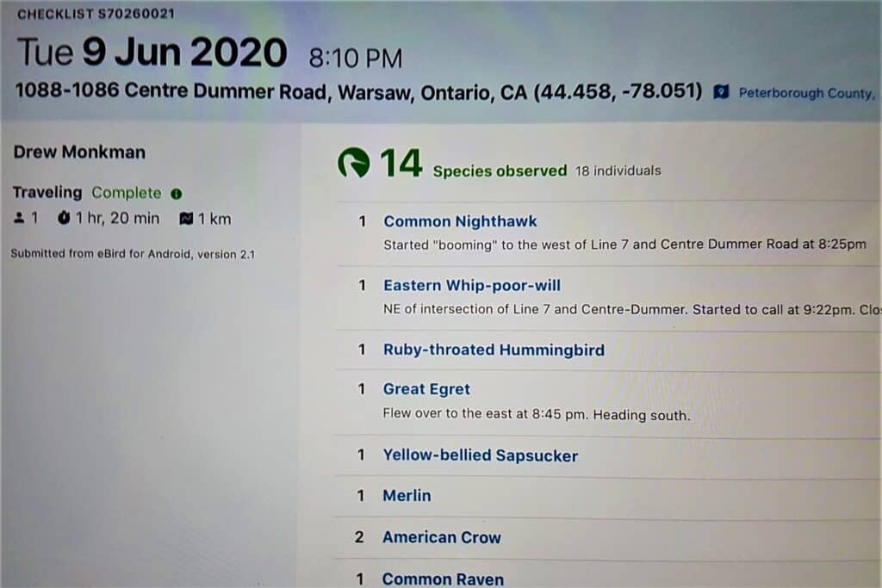Open the Merlin species link
882x588 pixels.
(407, 496)
